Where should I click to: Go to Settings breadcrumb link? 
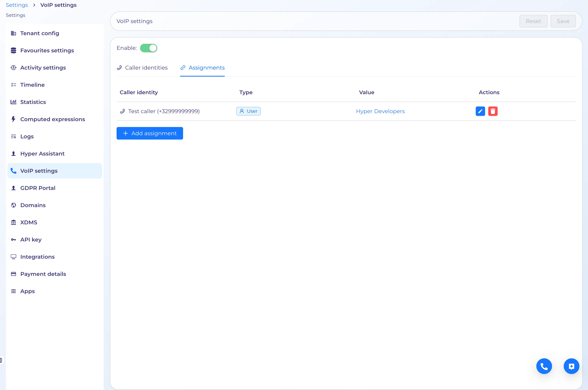click(x=17, y=5)
